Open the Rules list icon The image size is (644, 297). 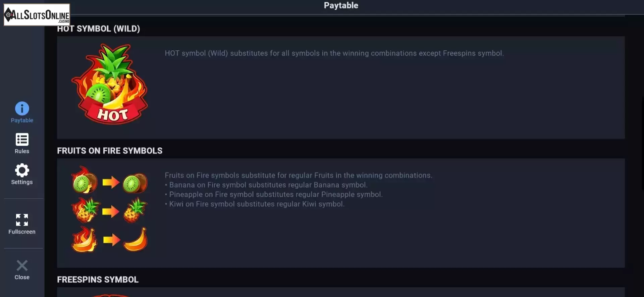click(22, 139)
